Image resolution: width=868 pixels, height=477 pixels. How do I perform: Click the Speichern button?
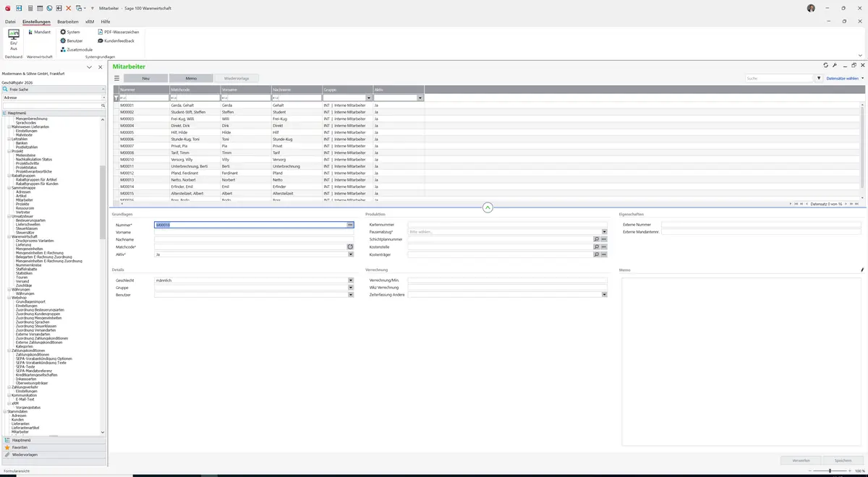(843, 460)
